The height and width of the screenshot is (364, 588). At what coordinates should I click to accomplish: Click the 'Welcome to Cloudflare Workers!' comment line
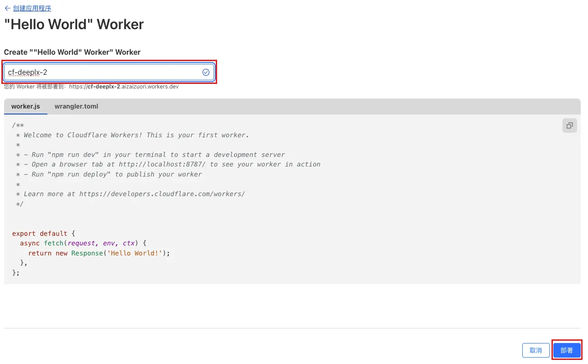coord(132,135)
